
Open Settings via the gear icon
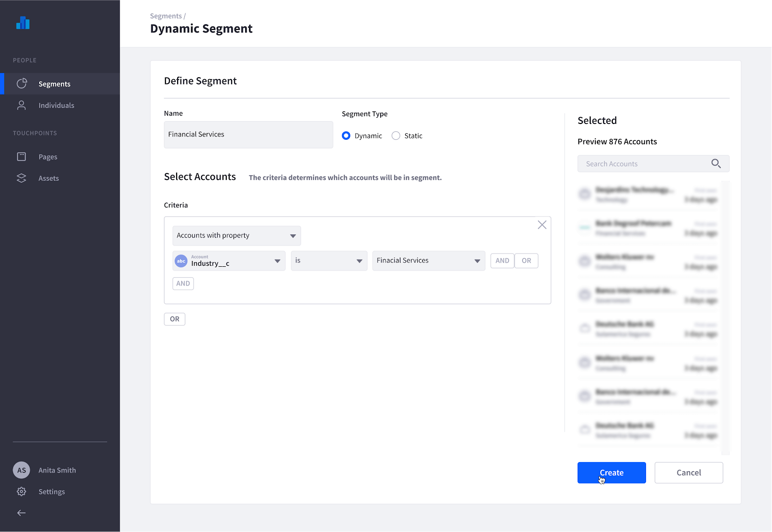point(21,491)
